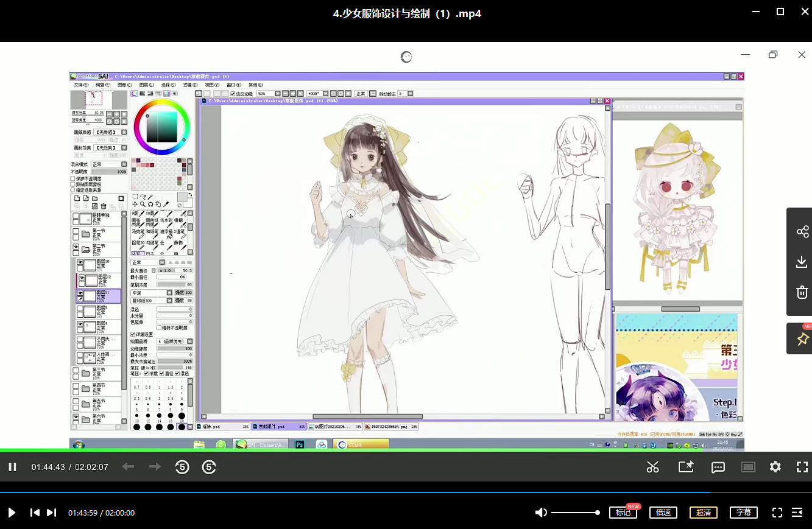
Task: Click the comment bubble icon
Action: (x=718, y=467)
